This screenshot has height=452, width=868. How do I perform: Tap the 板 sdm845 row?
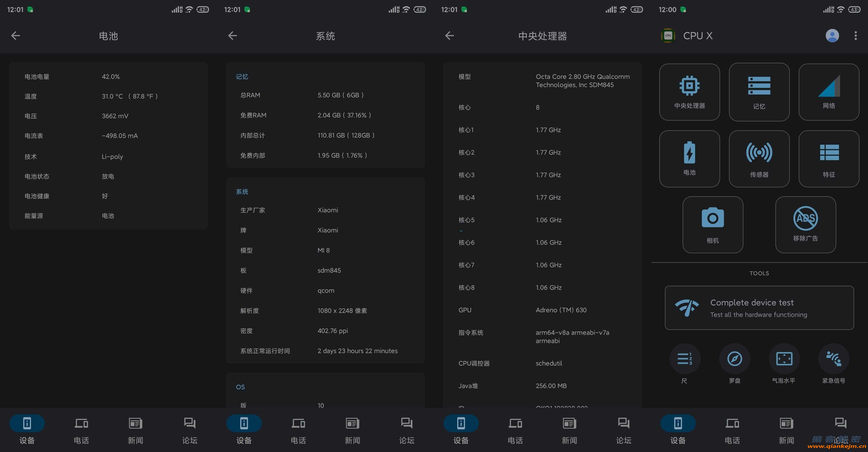[x=325, y=270]
